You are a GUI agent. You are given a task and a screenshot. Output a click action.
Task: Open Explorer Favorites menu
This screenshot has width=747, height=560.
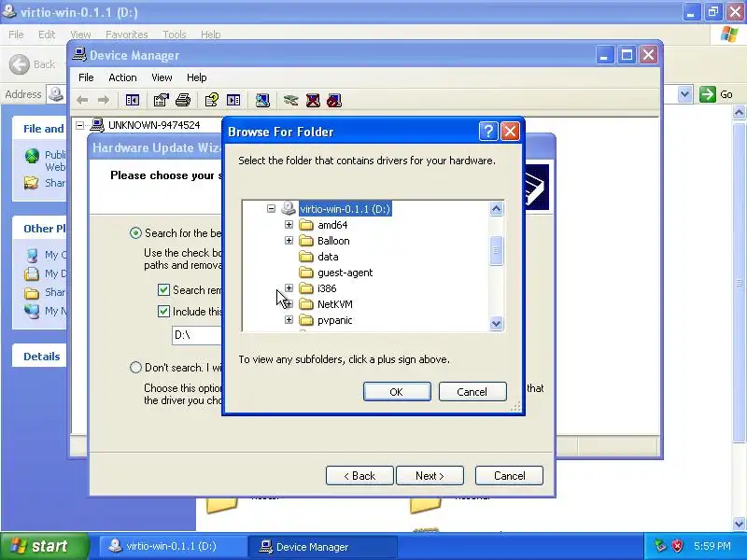point(127,35)
